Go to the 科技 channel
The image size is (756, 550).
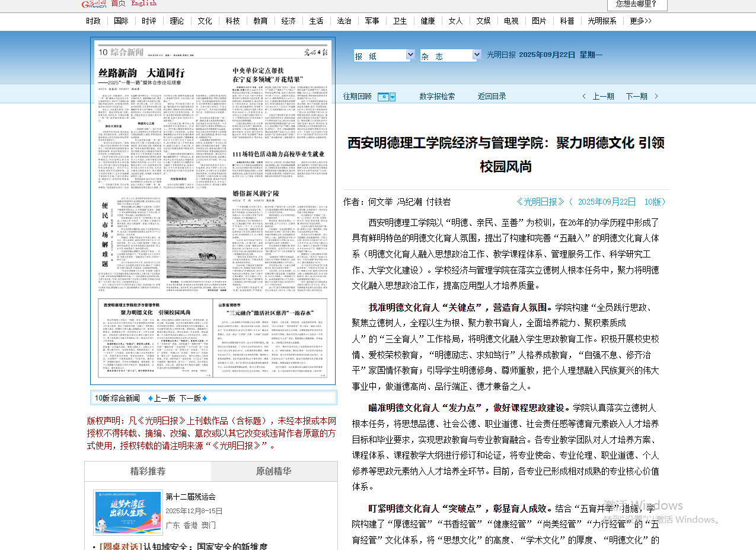coord(232,21)
